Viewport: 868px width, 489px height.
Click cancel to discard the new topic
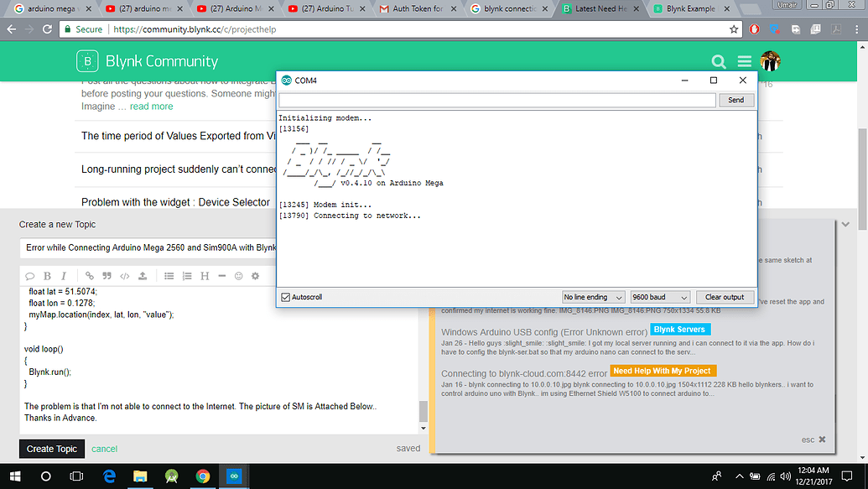(x=104, y=449)
